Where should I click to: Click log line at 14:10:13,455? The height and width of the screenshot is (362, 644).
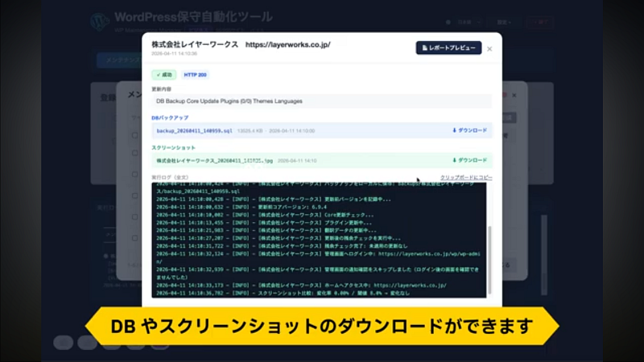click(x=264, y=223)
